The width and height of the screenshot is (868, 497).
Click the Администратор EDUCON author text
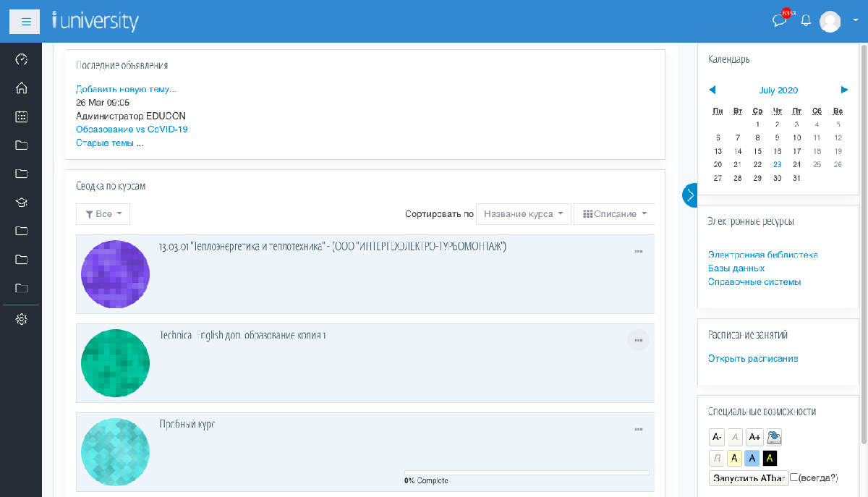tap(131, 116)
